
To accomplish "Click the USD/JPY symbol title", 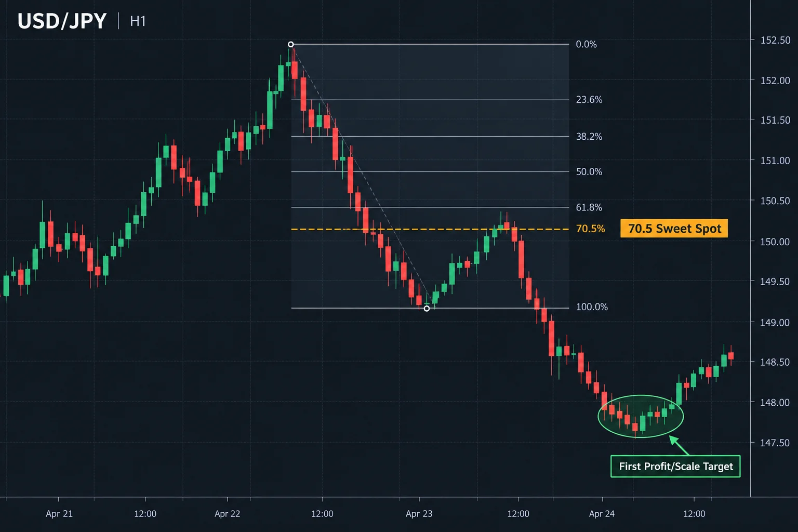I will (62, 21).
